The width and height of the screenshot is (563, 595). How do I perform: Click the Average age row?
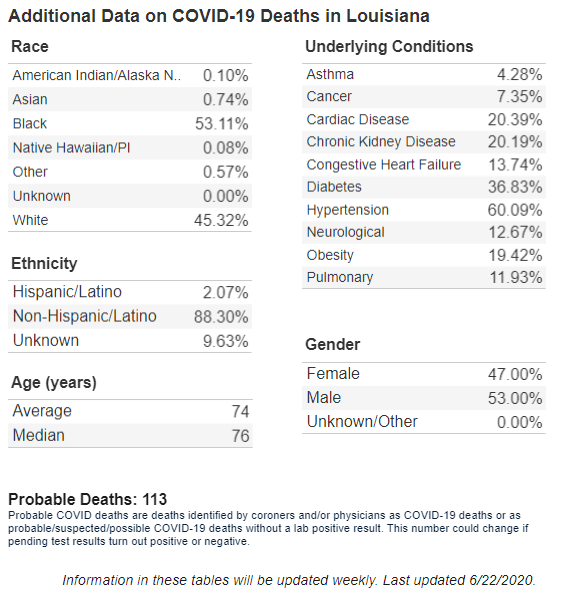[x=130, y=412]
